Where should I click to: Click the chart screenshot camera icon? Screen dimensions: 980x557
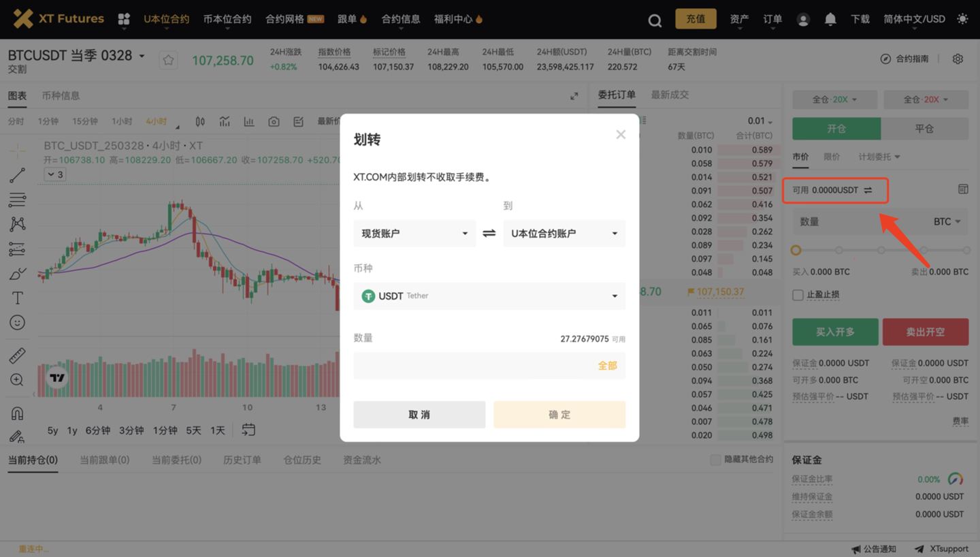[274, 122]
